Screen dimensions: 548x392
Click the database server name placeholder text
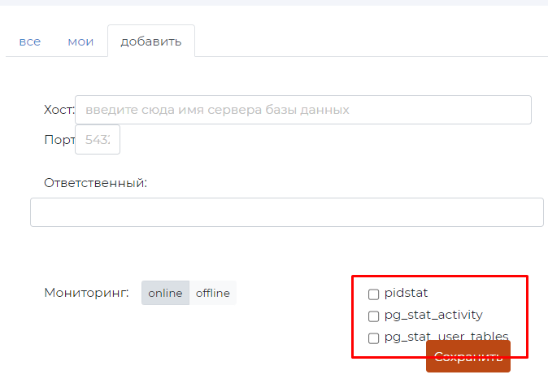point(217,110)
